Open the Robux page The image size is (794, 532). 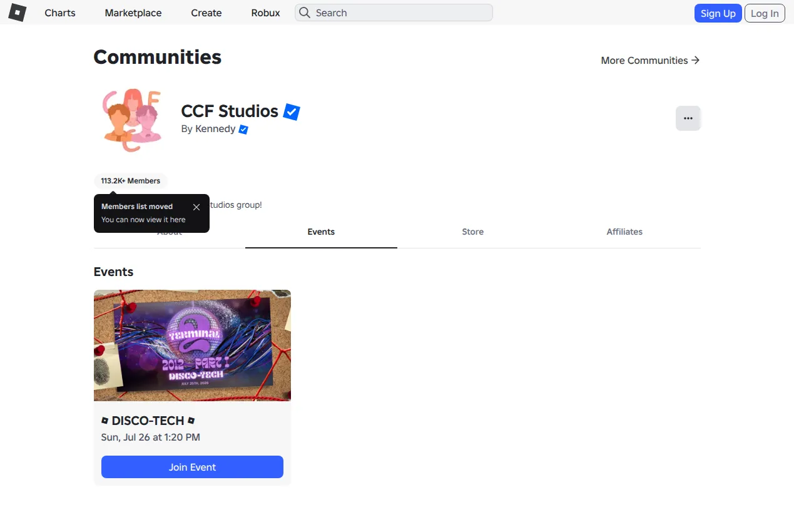[266, 13]
